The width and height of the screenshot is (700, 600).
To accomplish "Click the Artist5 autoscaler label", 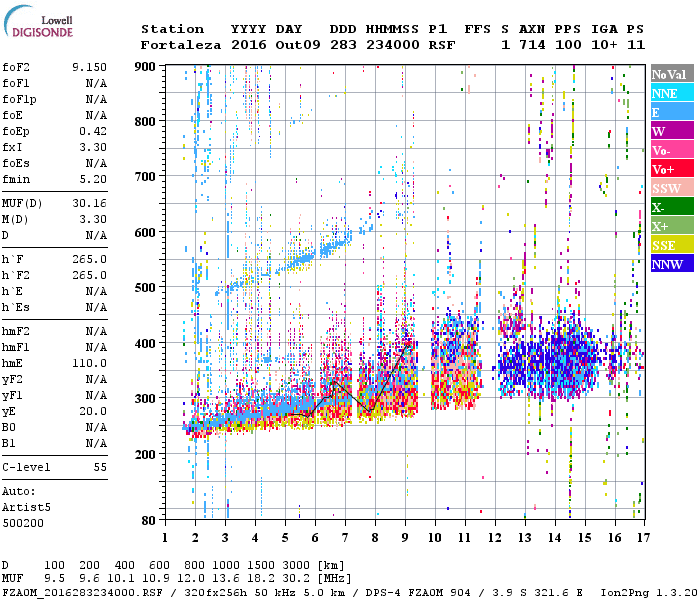I will (26, 508).
